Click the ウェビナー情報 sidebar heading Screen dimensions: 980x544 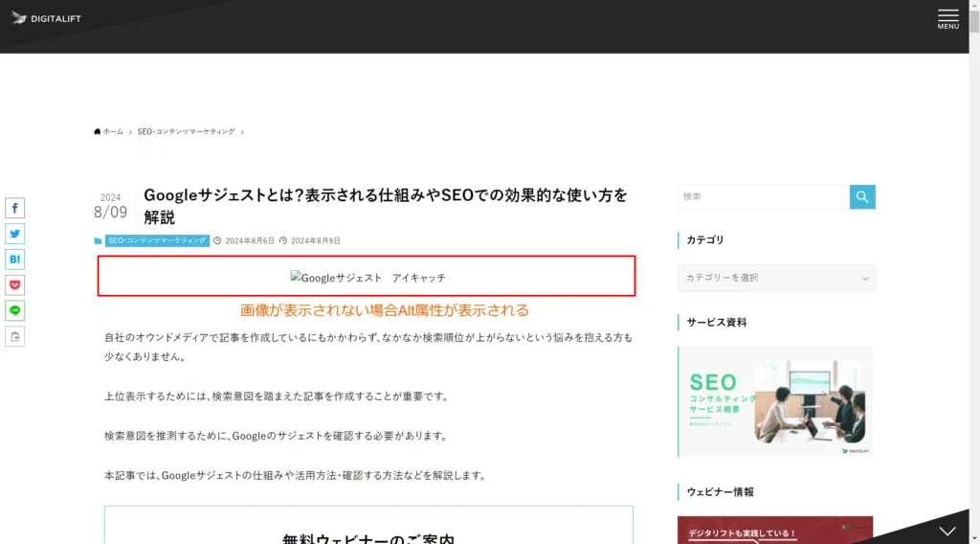pyautogui.click(x=720, y=492)
